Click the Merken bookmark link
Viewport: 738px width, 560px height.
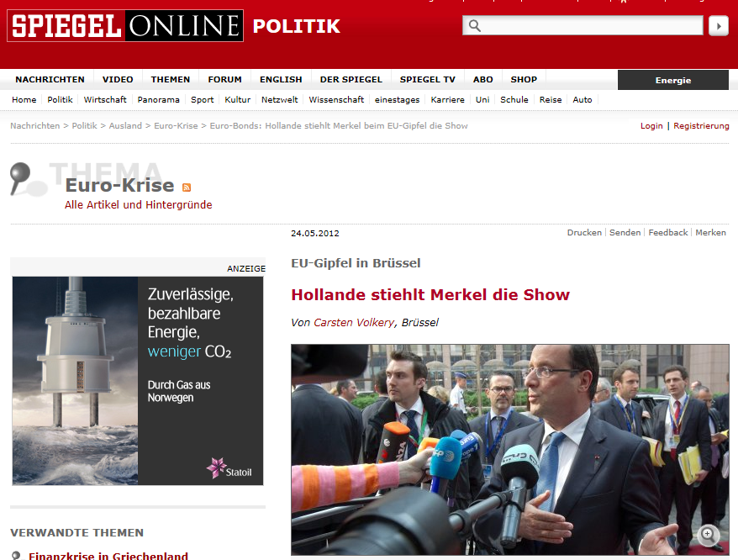coord(710,233)
